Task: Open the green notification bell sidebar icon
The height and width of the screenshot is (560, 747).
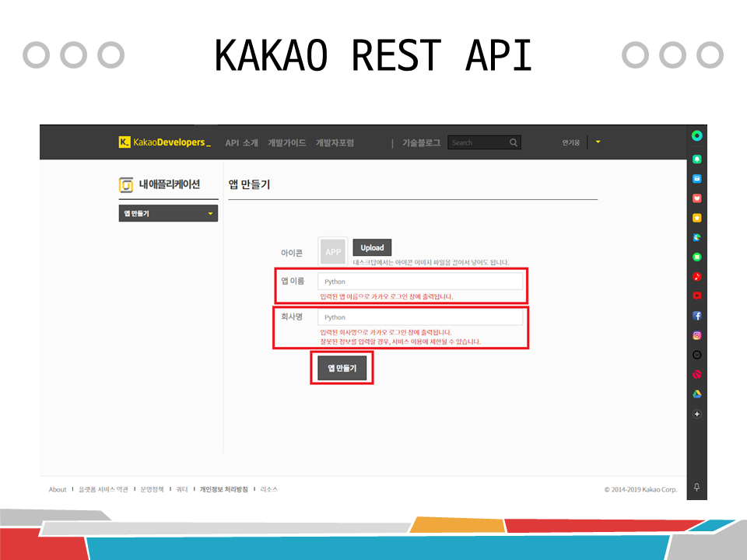Action: point(697,159)
